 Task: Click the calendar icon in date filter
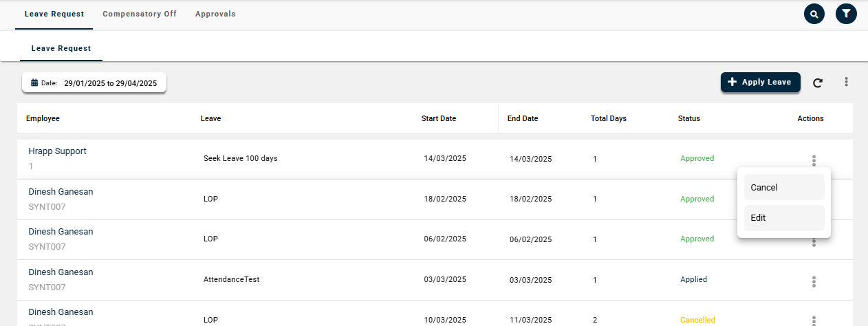pos(34,83)
